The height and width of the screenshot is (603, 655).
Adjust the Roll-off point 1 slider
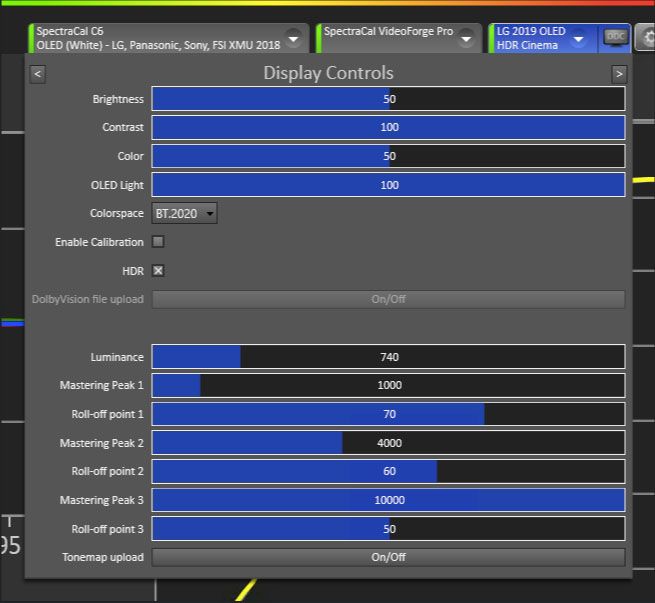(x=388, y=414)
